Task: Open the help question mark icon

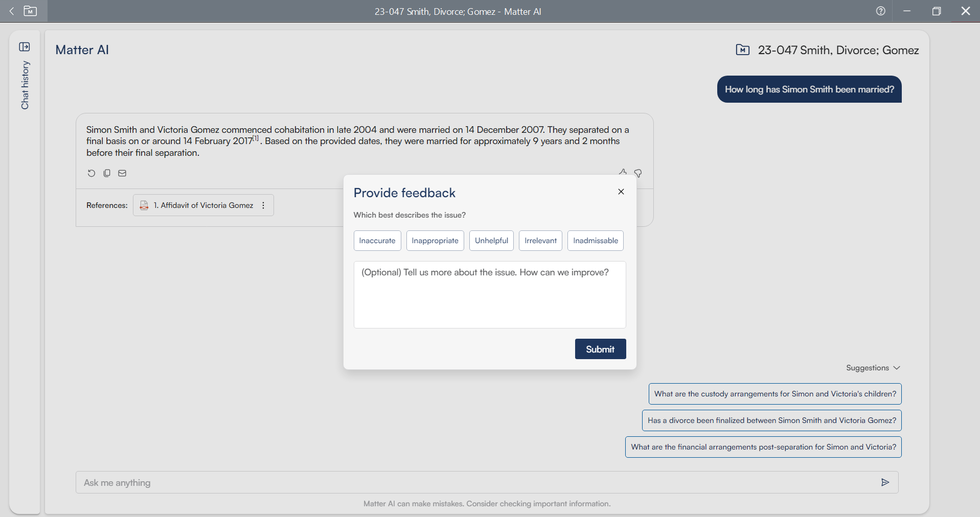Action: [880, 11]
